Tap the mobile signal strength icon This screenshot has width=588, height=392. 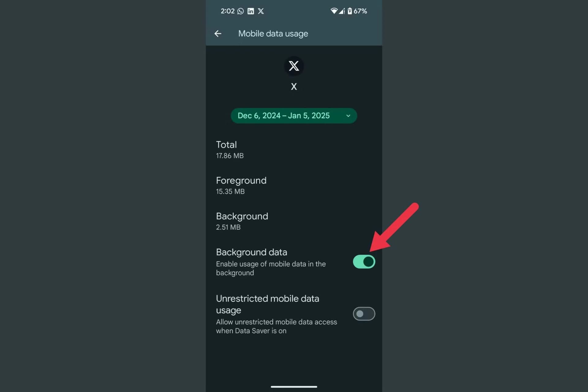(x=342, y=11)
